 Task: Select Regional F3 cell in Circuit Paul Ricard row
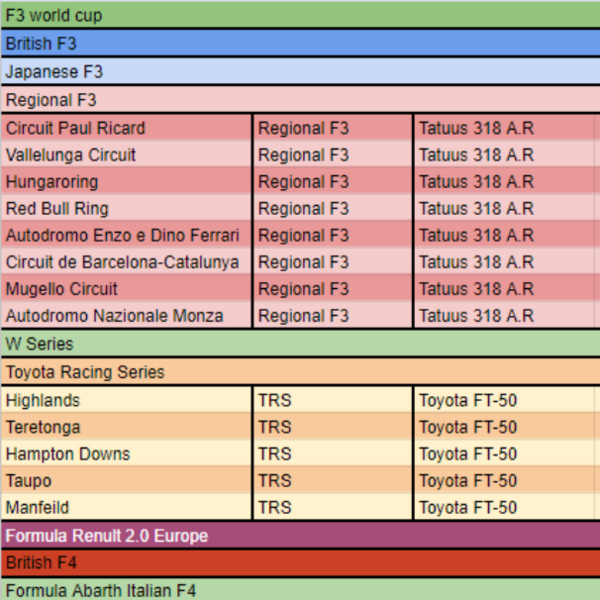333,128
